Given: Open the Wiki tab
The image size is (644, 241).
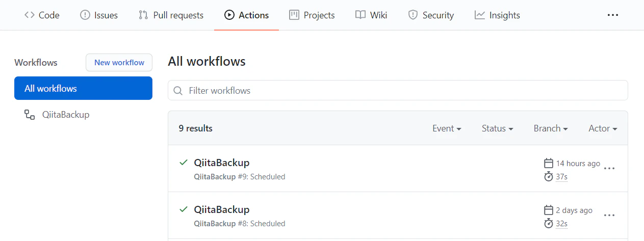Looking at the screenshot, I should tap(371, 15).
